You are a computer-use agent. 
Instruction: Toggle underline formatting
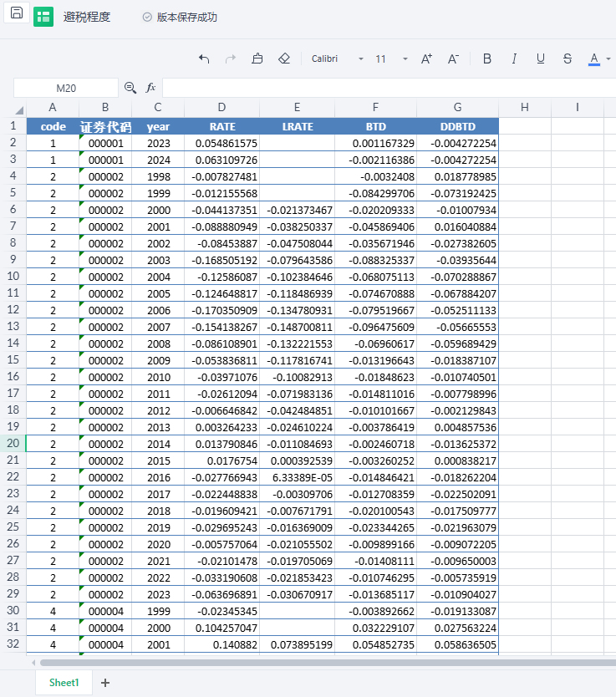[x=541, y=59]
